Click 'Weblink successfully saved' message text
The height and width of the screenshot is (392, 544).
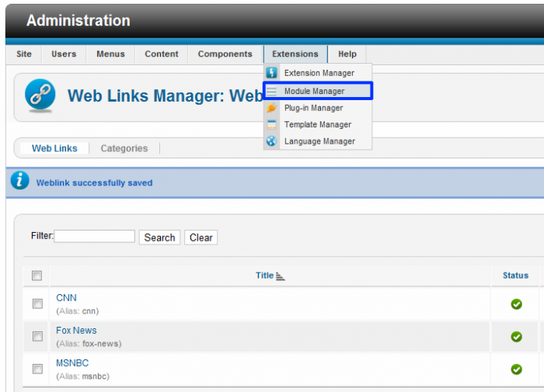pyautogui.click(x=94, y=182)
